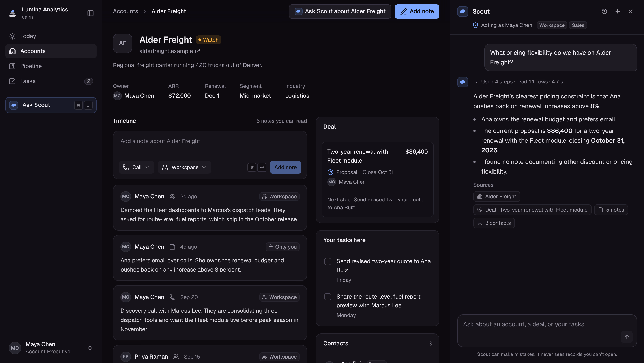Image resolution: width=644 pixels, height=363 pixels.
Task: Open the Pipeline section
Action: pos(51,66)
